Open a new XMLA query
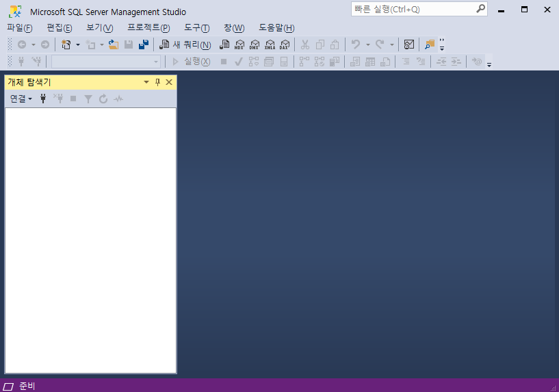Screen dimensions: 559x392 (270, 44)
